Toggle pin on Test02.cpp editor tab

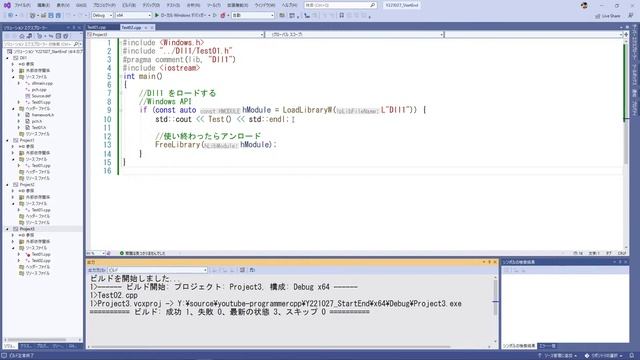[x=146, y=27]
